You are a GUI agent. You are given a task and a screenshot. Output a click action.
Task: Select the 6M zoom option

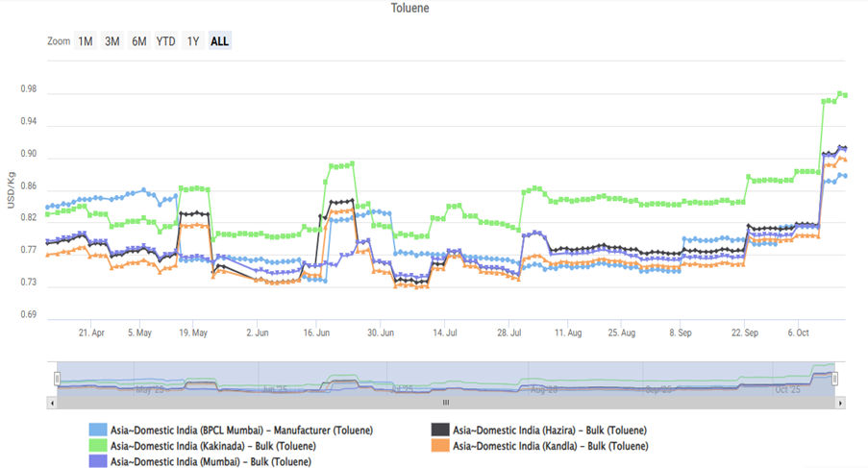click(139, 41)
